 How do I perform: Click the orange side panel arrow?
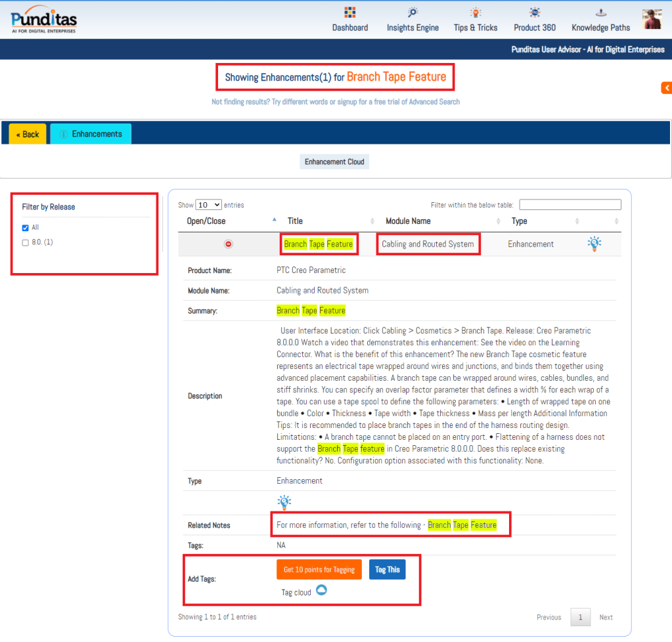[666, 88]
